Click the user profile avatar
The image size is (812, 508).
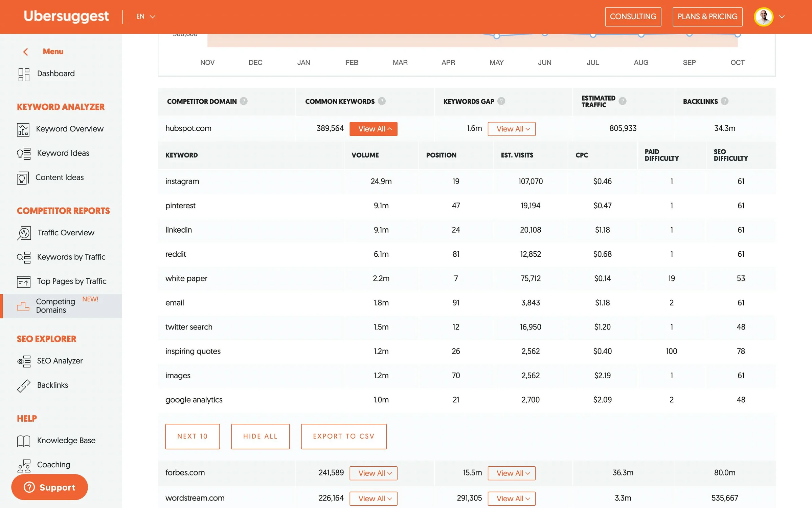764,17
